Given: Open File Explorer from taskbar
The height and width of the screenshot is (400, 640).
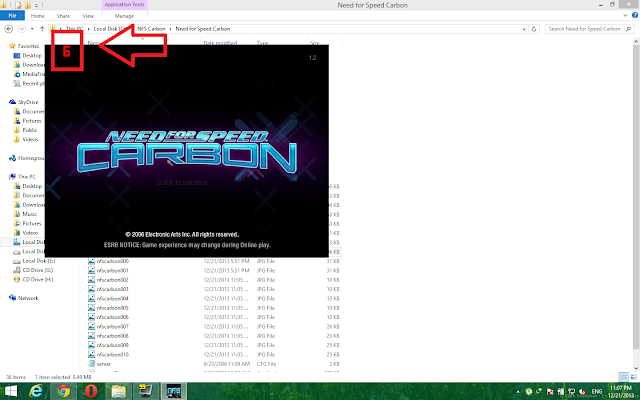Looking at the screenshot, I should pos(118,391).
